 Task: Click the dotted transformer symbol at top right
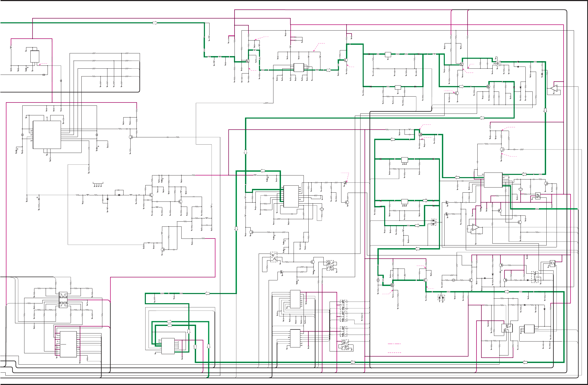[498, 63]
